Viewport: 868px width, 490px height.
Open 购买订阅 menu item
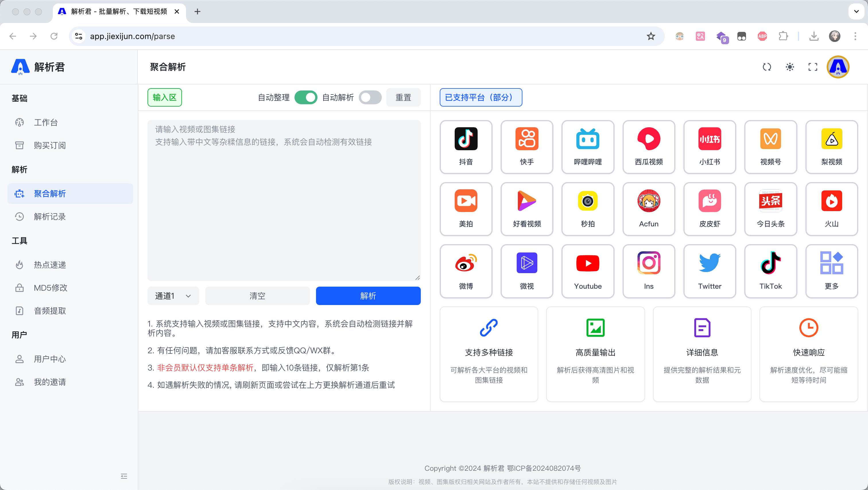(70, 145)
